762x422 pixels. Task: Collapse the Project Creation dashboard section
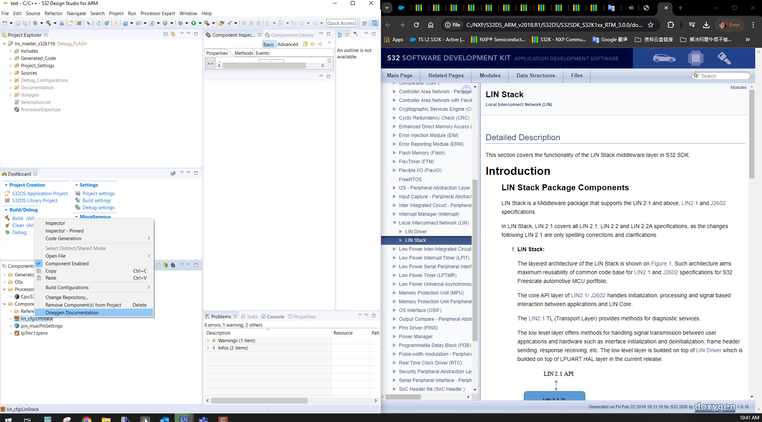(x=6, y=185)
